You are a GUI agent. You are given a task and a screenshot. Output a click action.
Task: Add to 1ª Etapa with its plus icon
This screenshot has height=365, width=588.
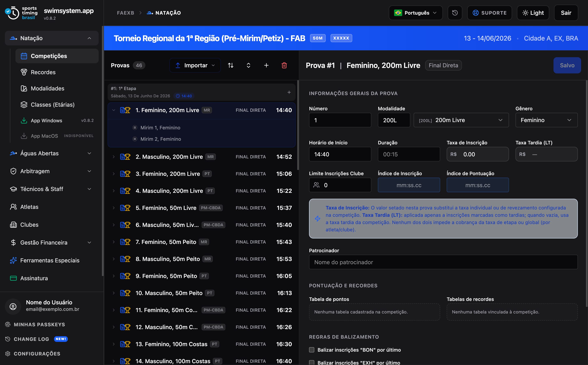[289, 92]
